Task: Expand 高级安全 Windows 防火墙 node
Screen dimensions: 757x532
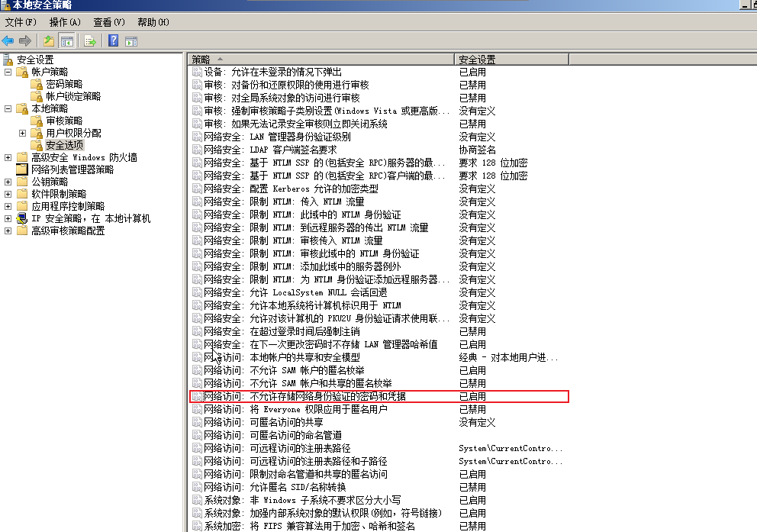Action: click(8, 157)
